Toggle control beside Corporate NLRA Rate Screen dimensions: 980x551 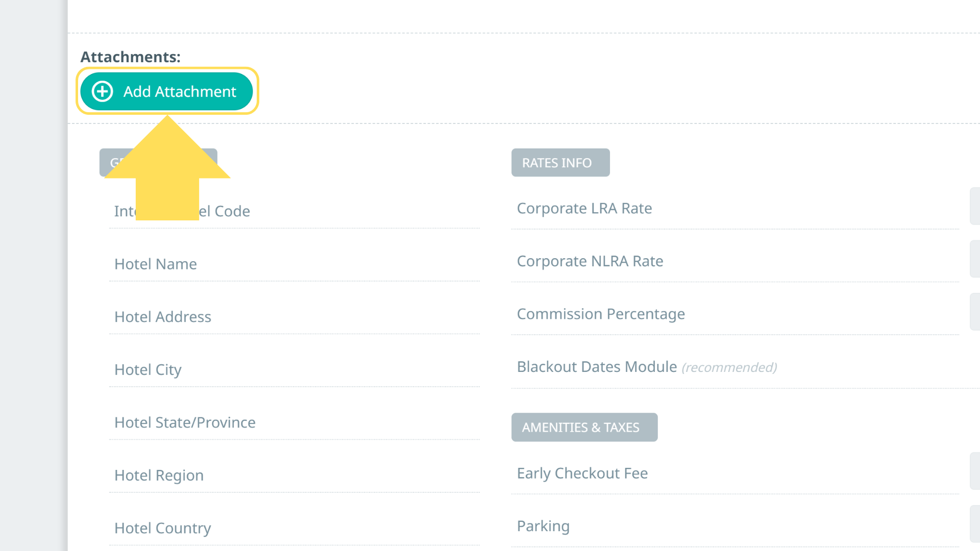(974, 259)
